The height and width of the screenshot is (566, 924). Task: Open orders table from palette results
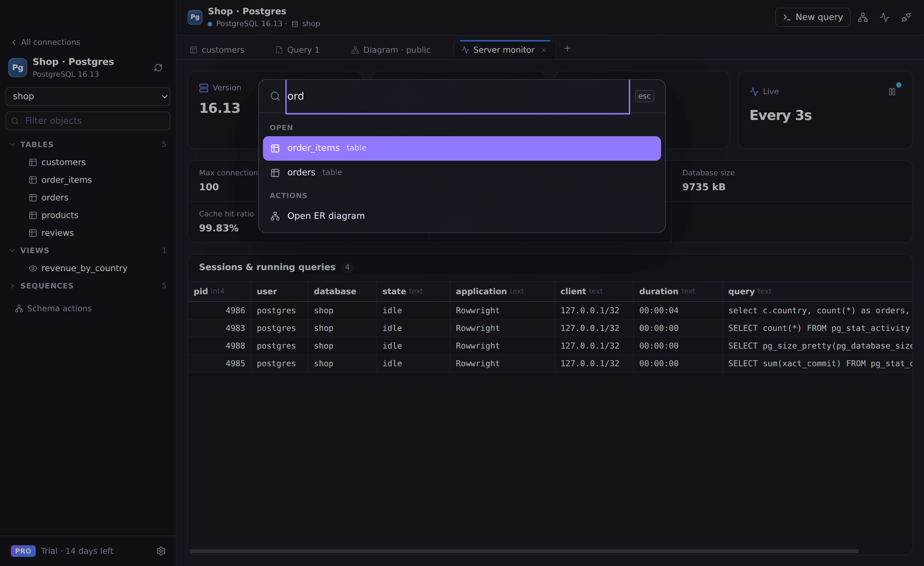point(462,173)
